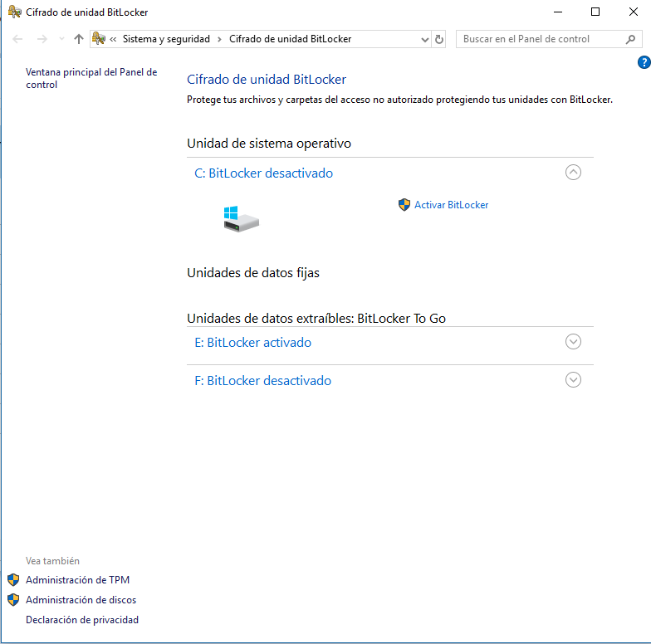Open the address bar history dropdown
The width and height of the screenshot is (651, 644).
[x=424, y=39]
